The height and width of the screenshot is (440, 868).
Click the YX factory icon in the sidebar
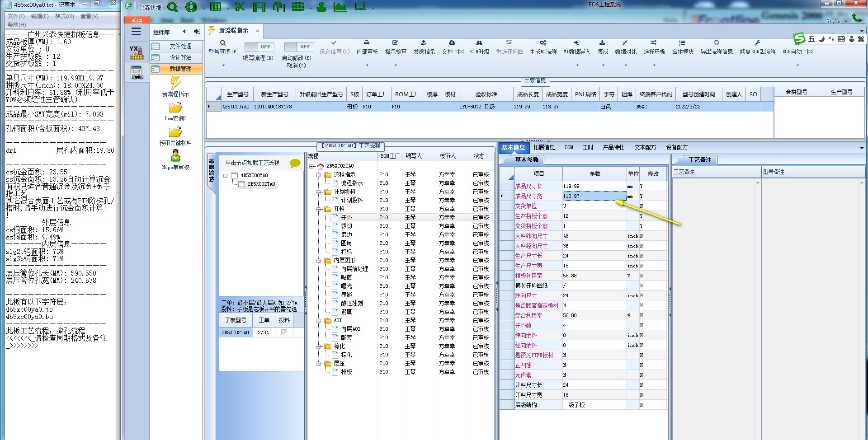137,52
